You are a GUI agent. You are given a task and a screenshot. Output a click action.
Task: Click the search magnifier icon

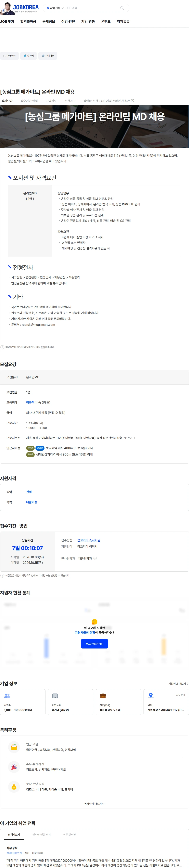122,8
